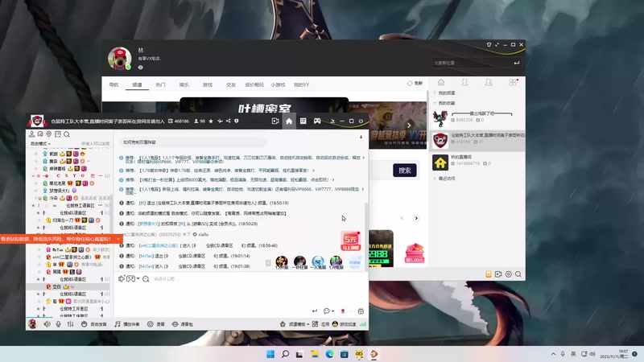Click the orange phone icon at YY sidebar bottom
This screenshot has height=362, width=644.
489,274
